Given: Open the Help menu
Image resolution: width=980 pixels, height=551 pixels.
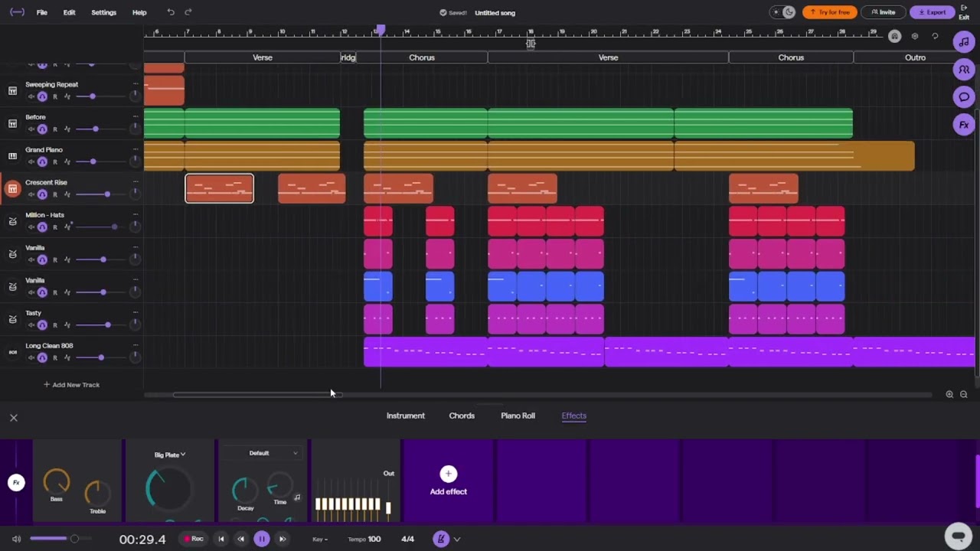Looking at the screenshot, I should click(x=139, y=12).
